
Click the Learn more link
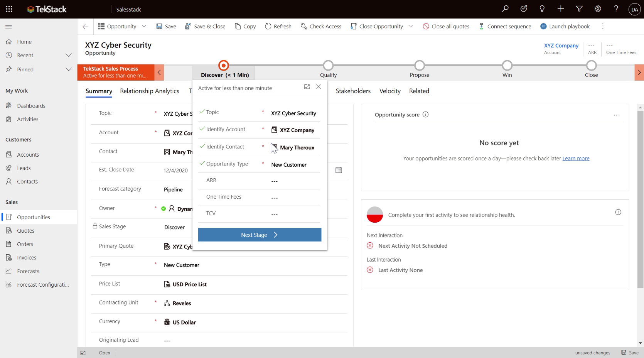click(x=576, y=159)
